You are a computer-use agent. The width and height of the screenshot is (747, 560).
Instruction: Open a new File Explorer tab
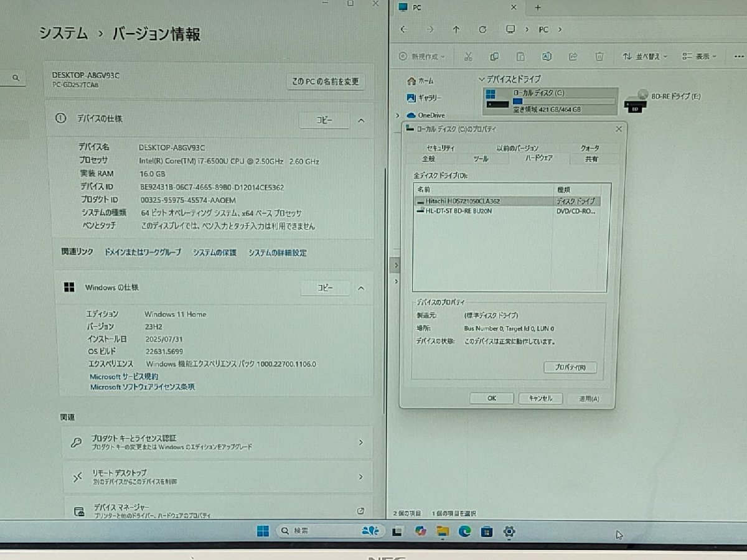[538, 7]
